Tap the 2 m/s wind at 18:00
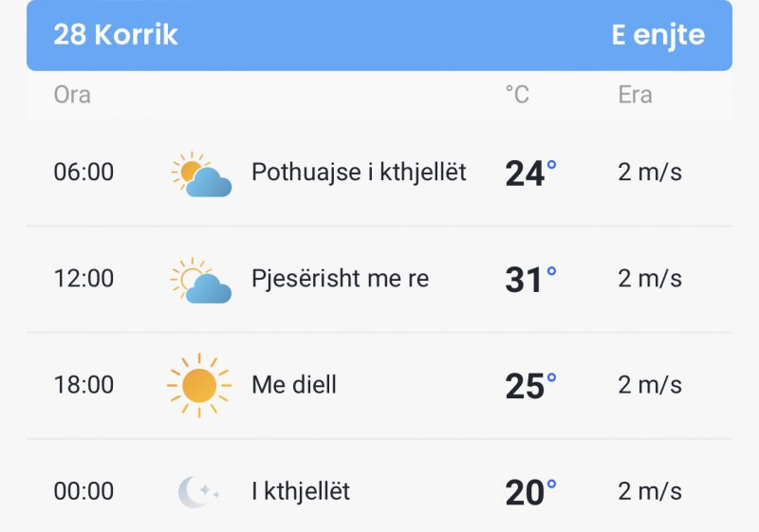Screen dimensions: 759x532 650,385
